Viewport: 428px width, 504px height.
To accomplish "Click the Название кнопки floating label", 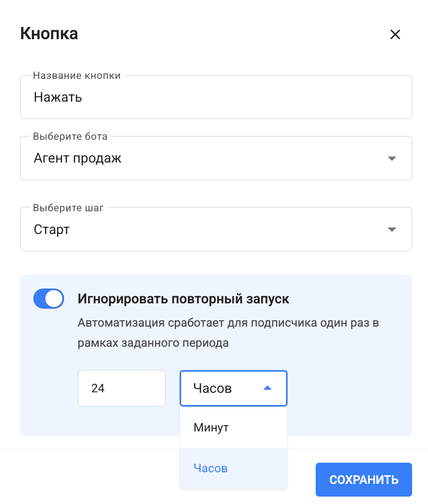I will tap(77, 76).
